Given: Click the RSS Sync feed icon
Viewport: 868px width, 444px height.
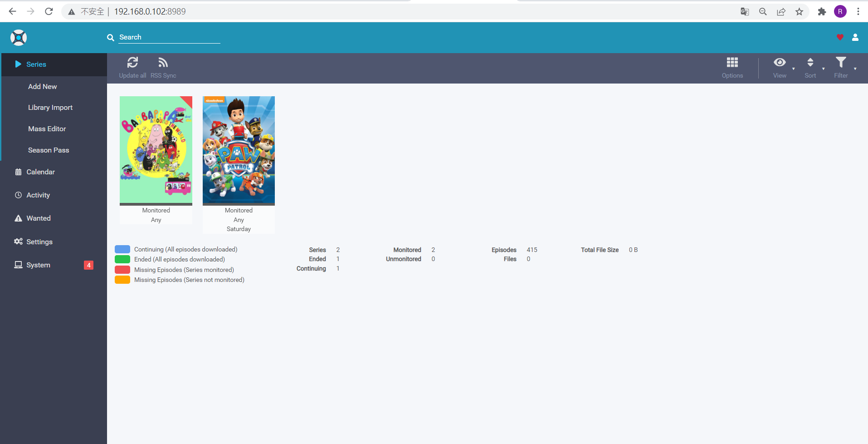Looking at the screenshot, I should [163, 63].
